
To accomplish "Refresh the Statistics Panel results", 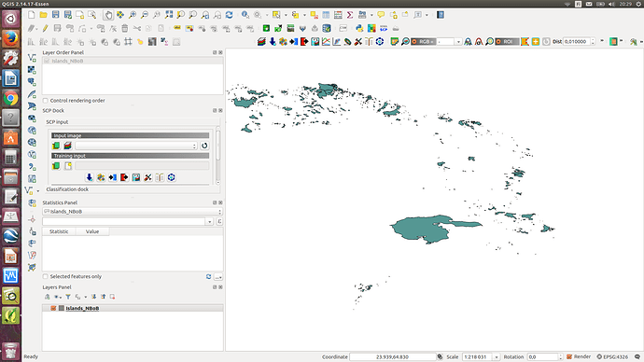I will (x=209, y=277).
